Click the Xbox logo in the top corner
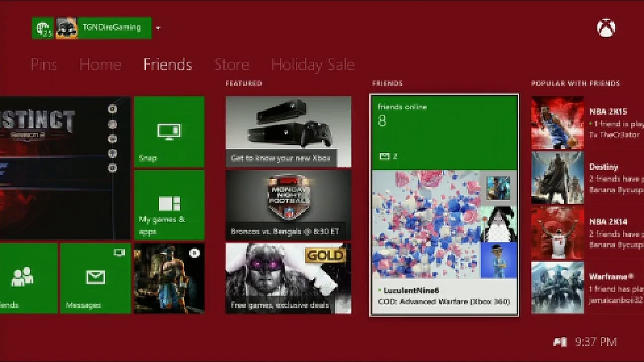Image resolution: width=644 pixels, height=362 pixels. [606, 28]
